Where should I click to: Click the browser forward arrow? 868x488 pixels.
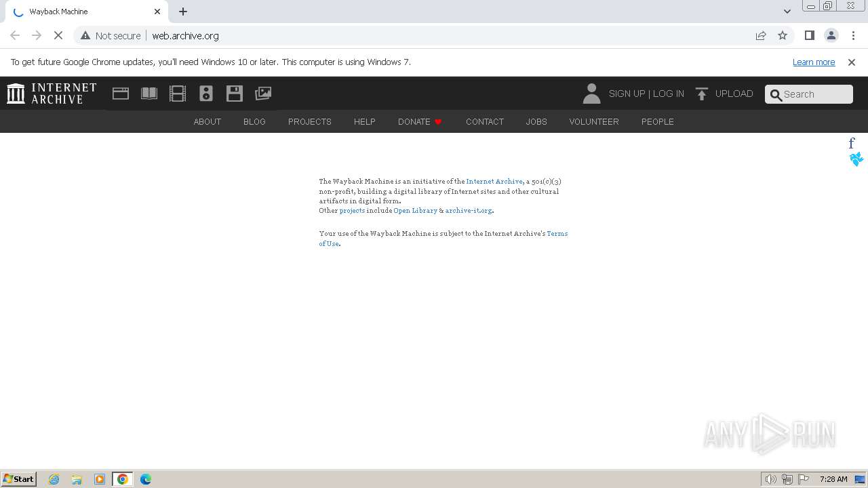[37, 35]
